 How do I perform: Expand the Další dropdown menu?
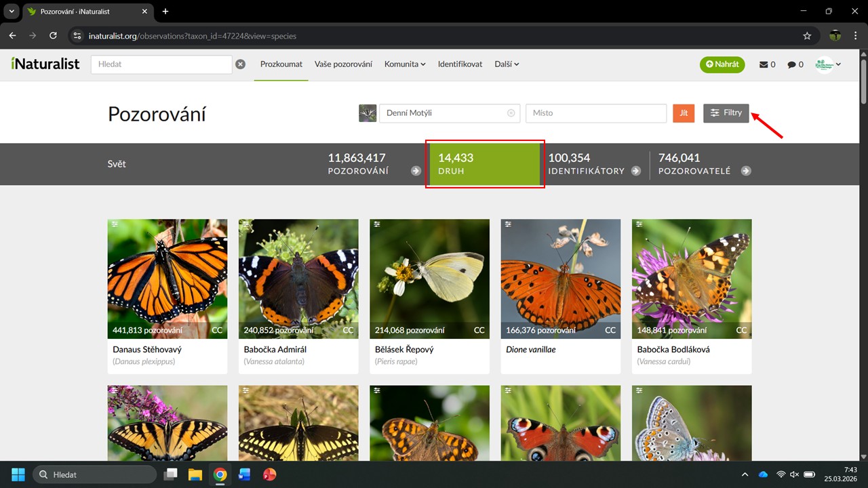(x=507, y=64)
